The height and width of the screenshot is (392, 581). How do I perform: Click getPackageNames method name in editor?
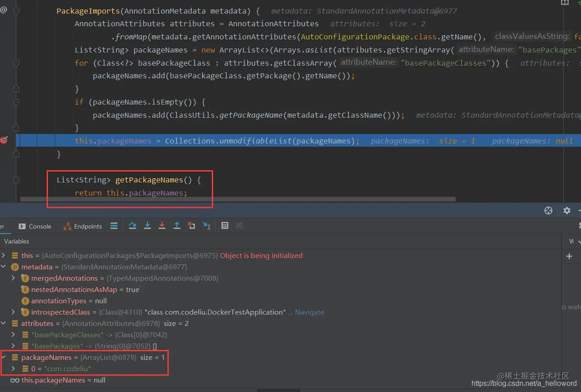tap(149, 180)
